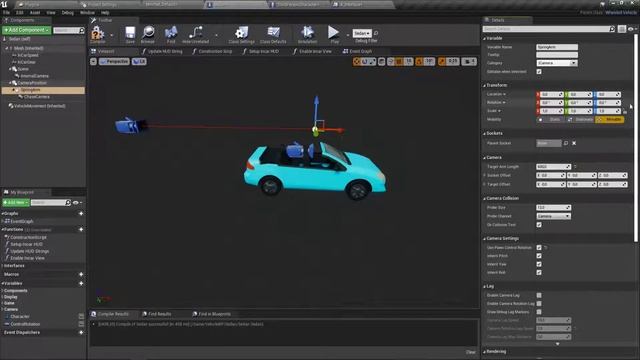This screenshot has width=640, height=360.
Task: Click the Hide Unrelated toolbar icon
Action: tap(196, 33)
